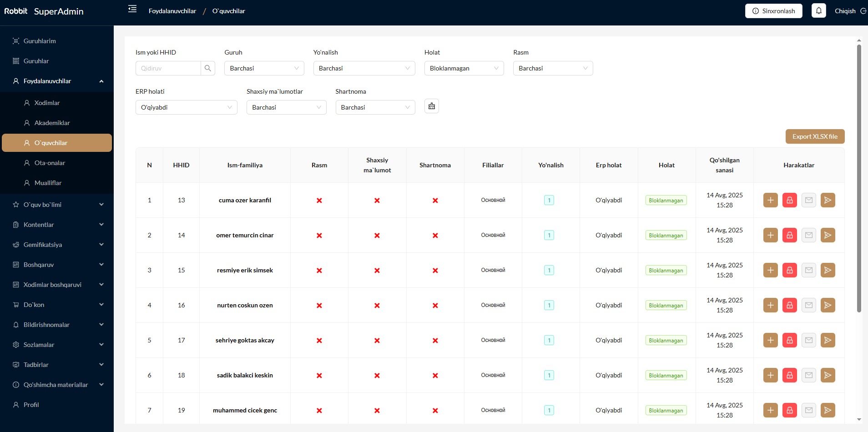Click the send arrow icon for resmiye erik simsek

tap(828, 270)
